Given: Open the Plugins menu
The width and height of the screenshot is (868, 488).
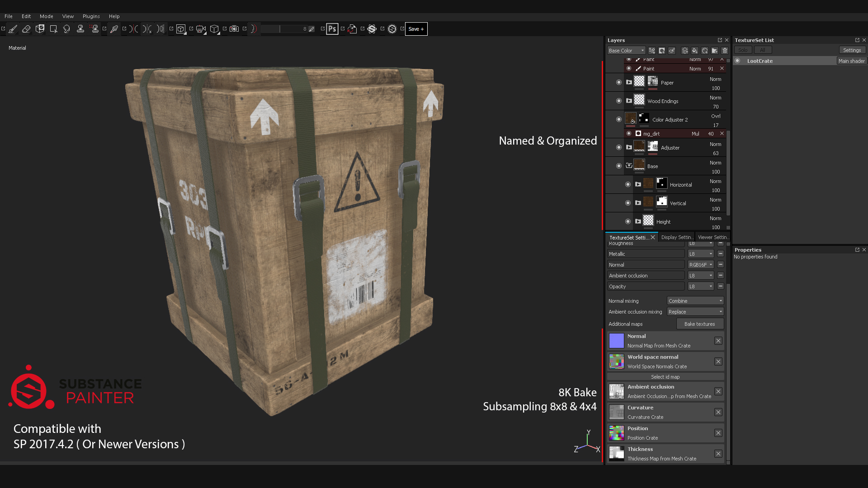Looking at the screenshot, I should coord(91,16).
